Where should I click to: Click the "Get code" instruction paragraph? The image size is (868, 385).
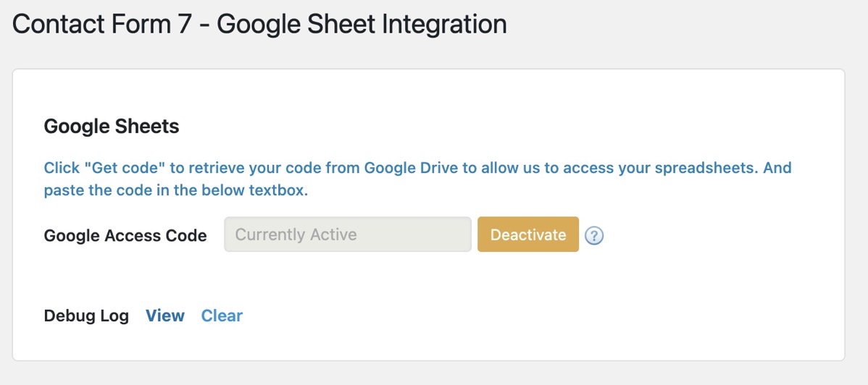(x=418, y=179)
